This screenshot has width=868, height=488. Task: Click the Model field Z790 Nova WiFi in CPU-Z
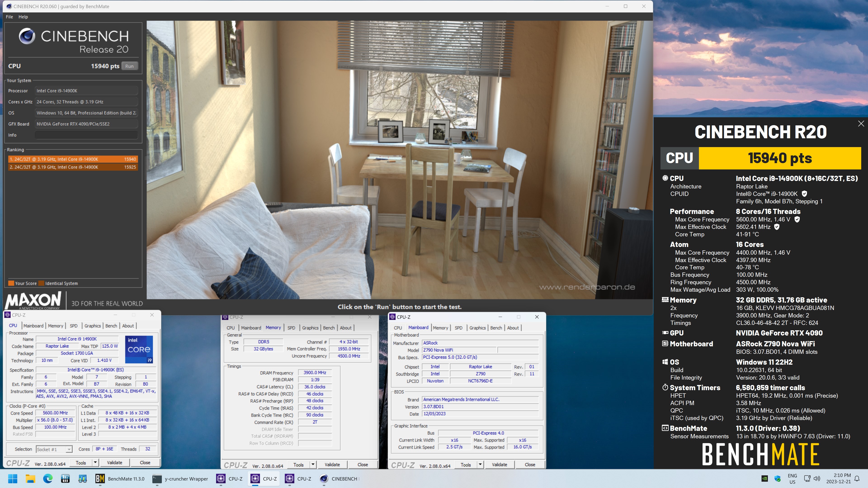tap(459, 350)
